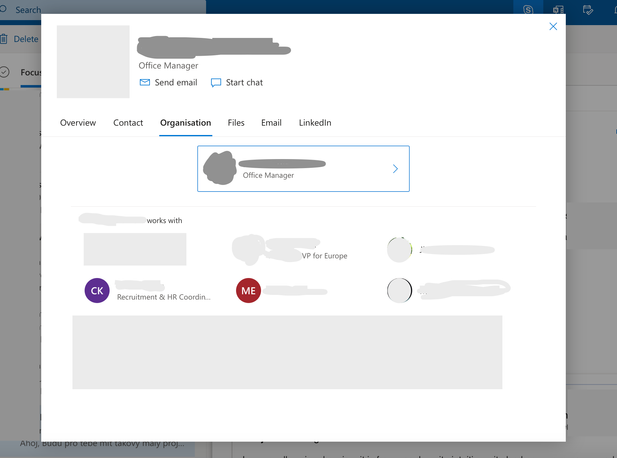Open the ME avatar coworker
The width and height of the screenshot is (617, 458).
pos(248,290)
